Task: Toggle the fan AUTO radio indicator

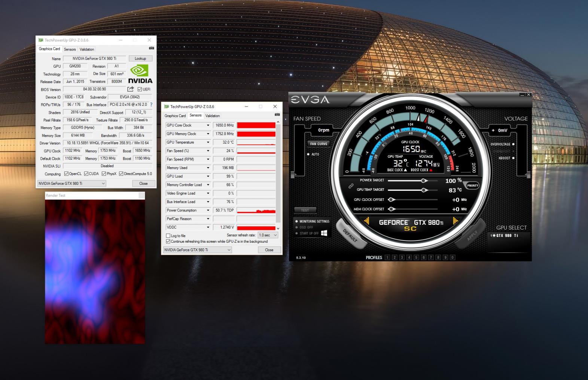Action: point(308,154)
